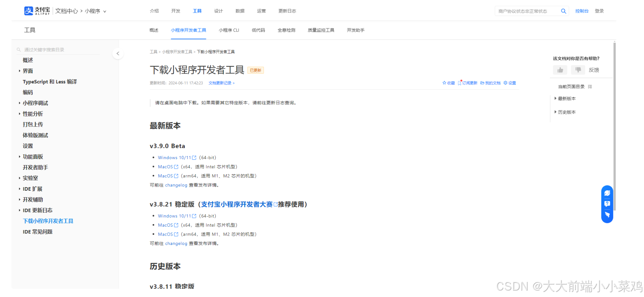Screen dimensions: 644x297
Task: Expand the 功能面板 tree item
Action: [x=19, y=157]
